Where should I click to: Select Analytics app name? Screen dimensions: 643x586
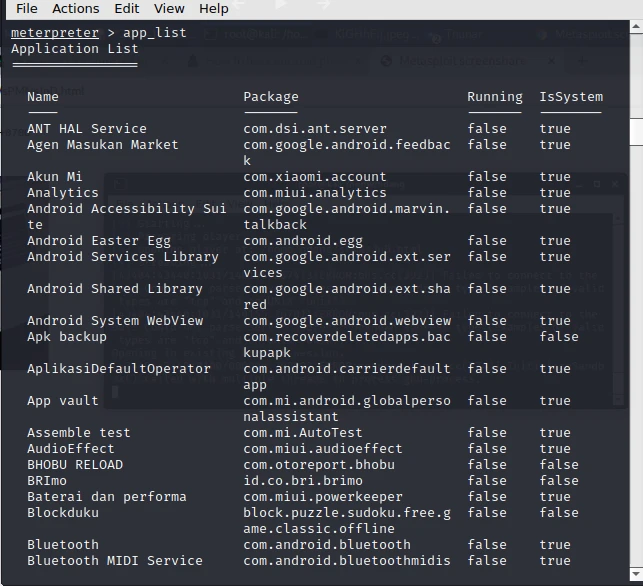63,193
